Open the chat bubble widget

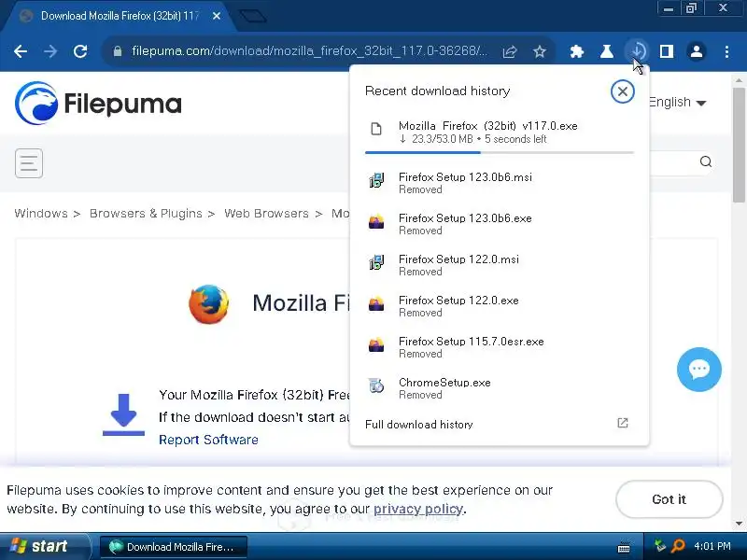point(698,370)
